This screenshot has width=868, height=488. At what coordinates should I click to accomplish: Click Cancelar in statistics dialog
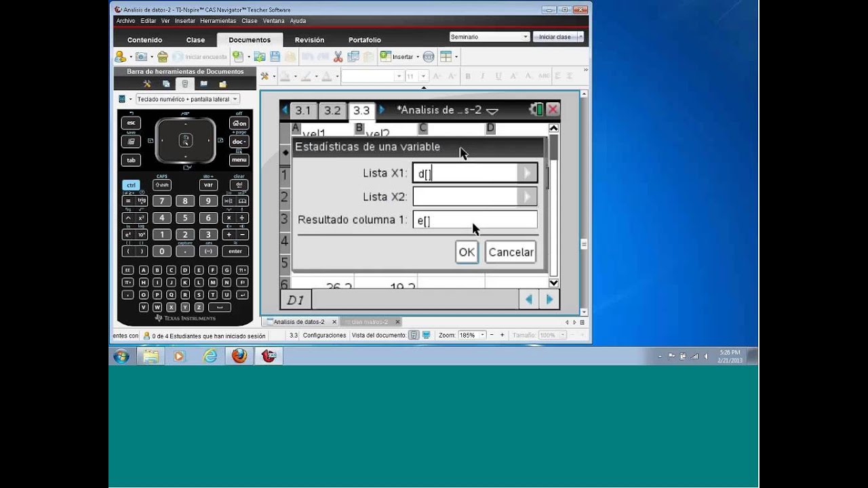(511, 252)
